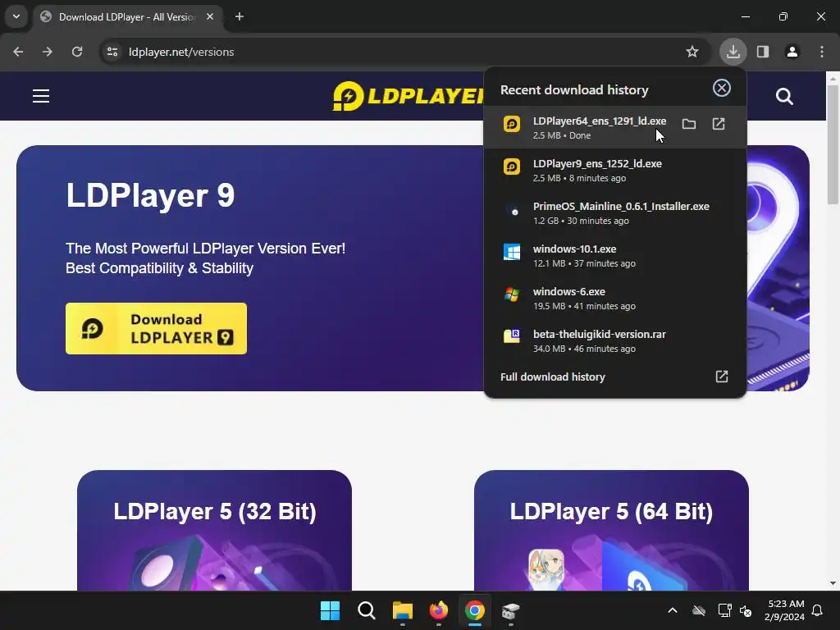The width and height of the screenshot is (840, 630).
Task: Open the LDPlayer 5 (64 Bit) card
Action: click(611, 531)
